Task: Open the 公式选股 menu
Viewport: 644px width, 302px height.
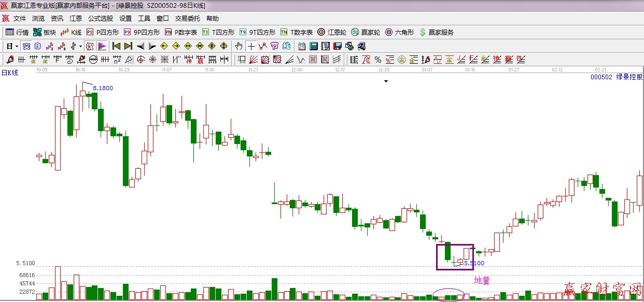Action: pyautogui.click(x=100, y=19)
